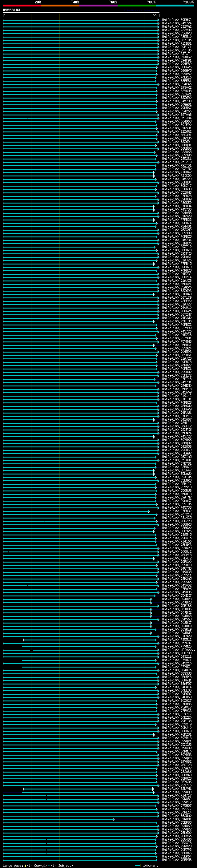This screenshot has width=197, height=868.
Task: Open hit UniRef100_P35512
Action: coord(177,640)
